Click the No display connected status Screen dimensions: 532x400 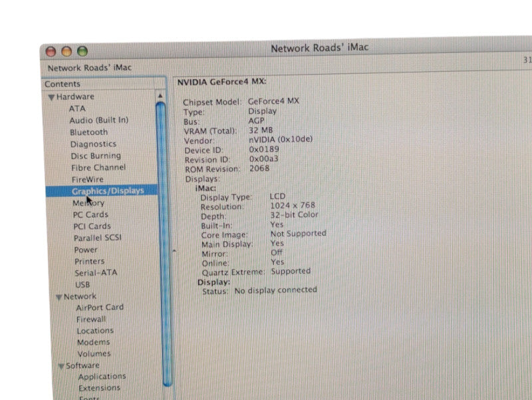[275, 290]
